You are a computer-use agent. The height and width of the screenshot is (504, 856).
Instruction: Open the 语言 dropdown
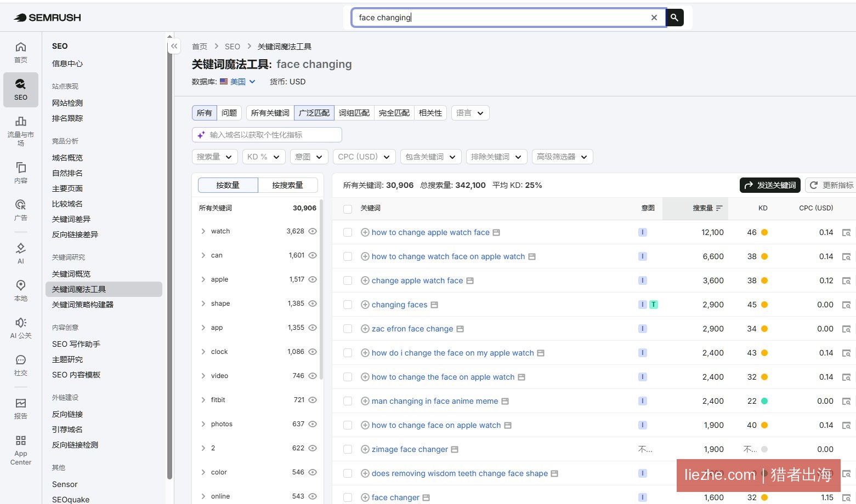coord(470,113)
